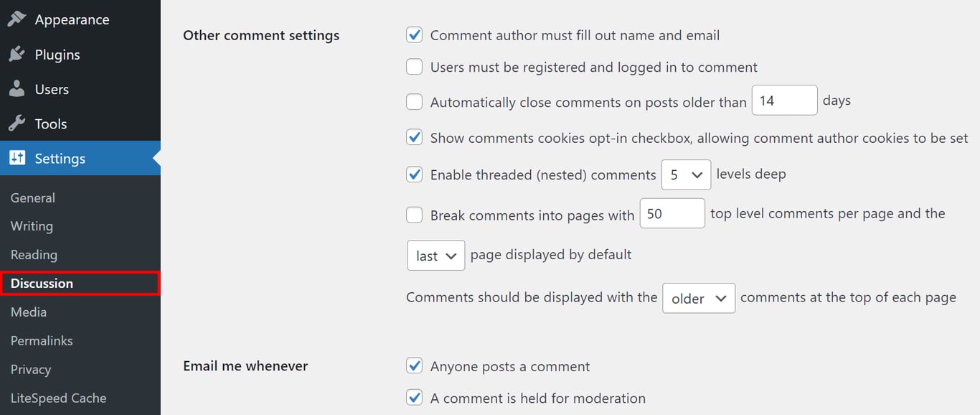Click the days field containing 14
This screenshot has width=980, height=415.
coord(784,100)
